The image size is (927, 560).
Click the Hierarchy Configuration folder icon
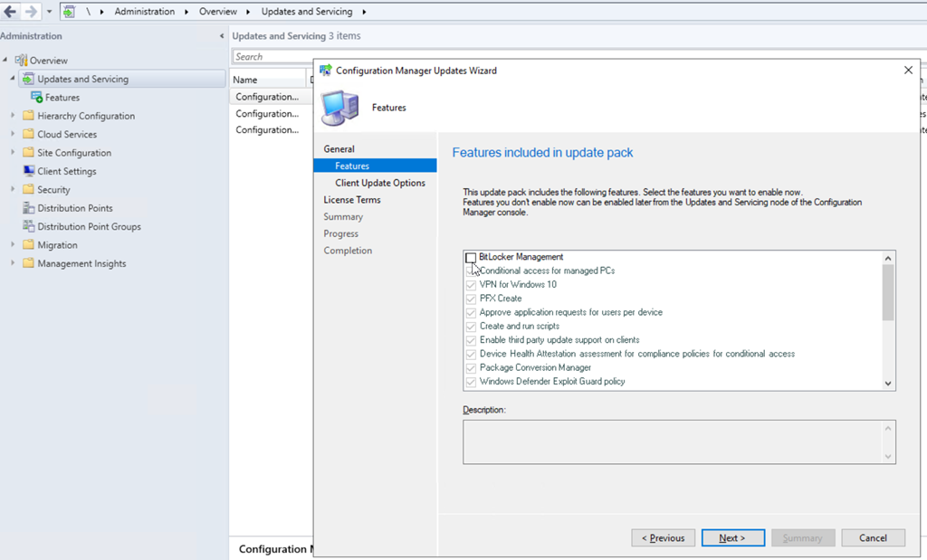pyautogui.click(x=28, y=115)
